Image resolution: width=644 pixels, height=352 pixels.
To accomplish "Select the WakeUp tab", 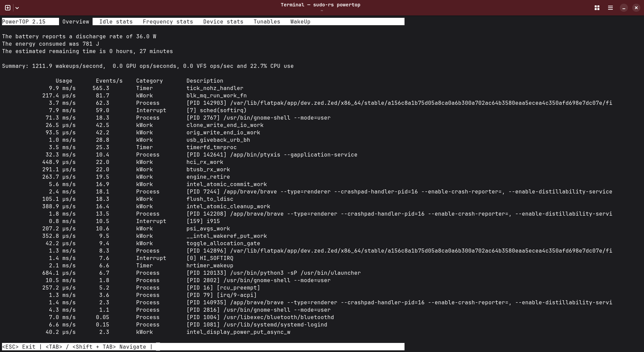I will [x=301, y=21].
